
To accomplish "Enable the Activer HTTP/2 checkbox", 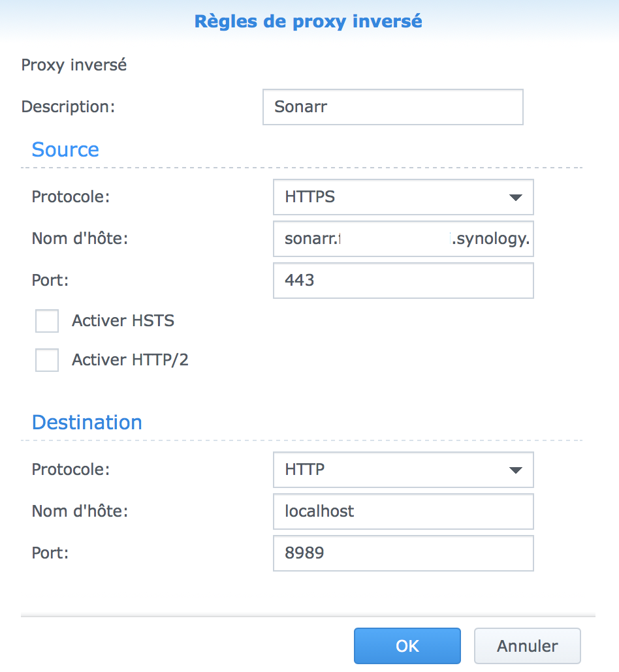I will [47, 359].
